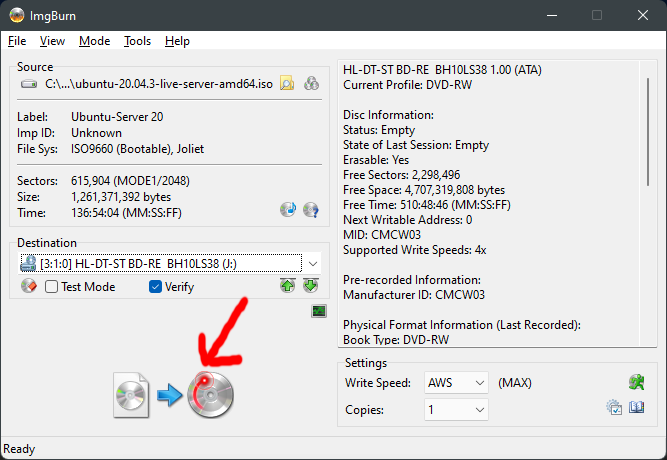
Task: Click the 'Manufacturer ID: CMCW03' line
Action: (x=414, y=295)
